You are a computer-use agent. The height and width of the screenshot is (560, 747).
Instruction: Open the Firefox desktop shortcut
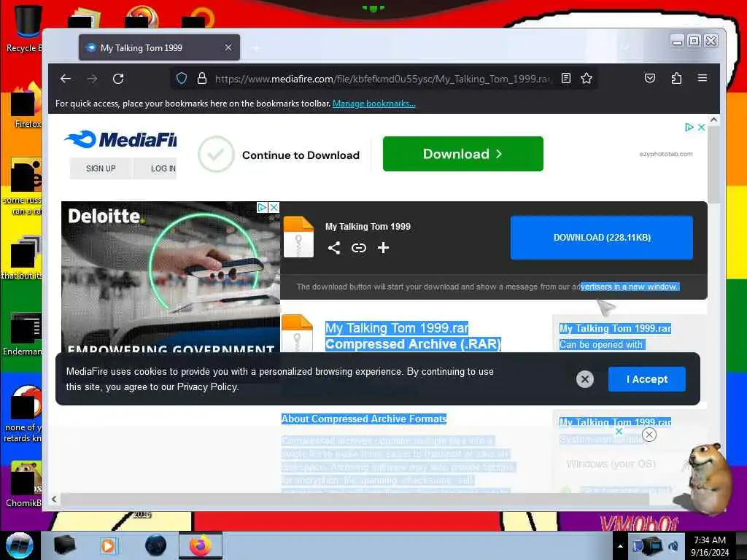[25, 105]
